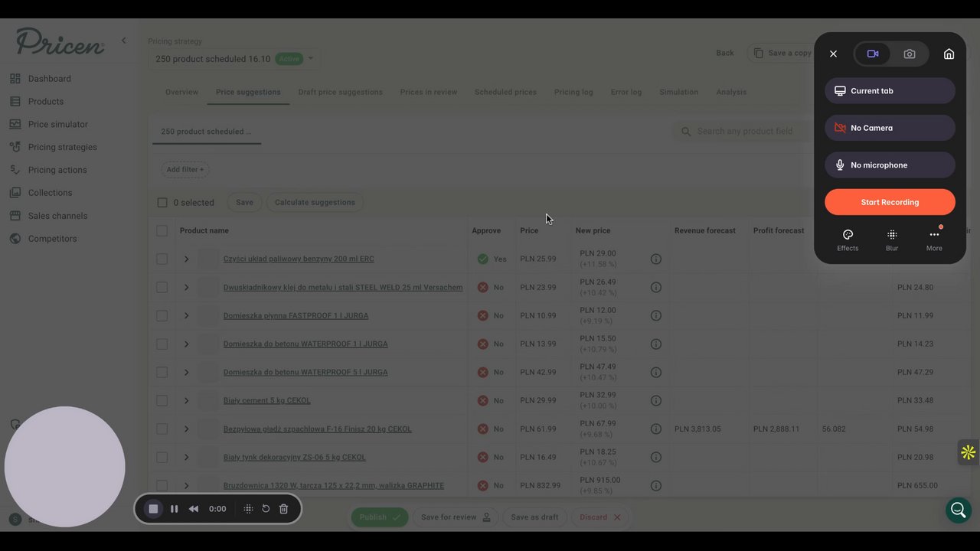Delete recording with trash icon

click(283, 509)
